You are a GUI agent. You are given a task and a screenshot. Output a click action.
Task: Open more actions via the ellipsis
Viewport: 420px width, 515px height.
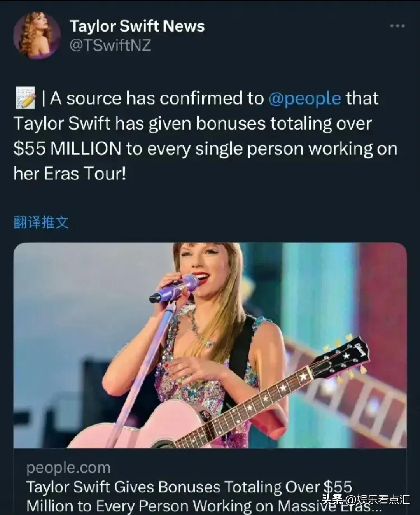pos(397,25)
